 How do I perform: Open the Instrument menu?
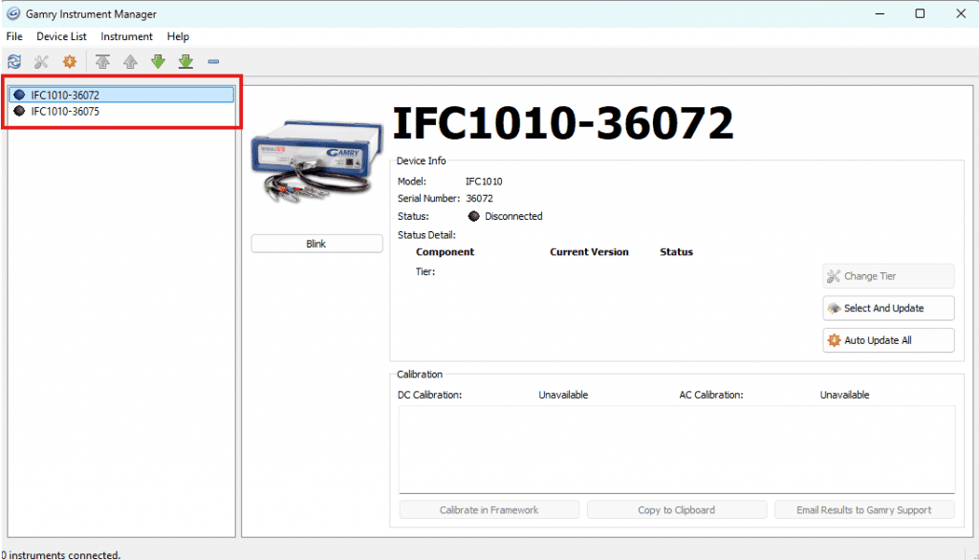(126, 36)
